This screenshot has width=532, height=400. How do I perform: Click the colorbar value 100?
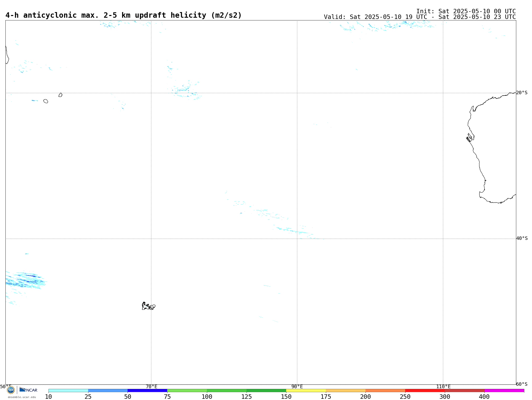pyautogui.click(x=207, y=397)
